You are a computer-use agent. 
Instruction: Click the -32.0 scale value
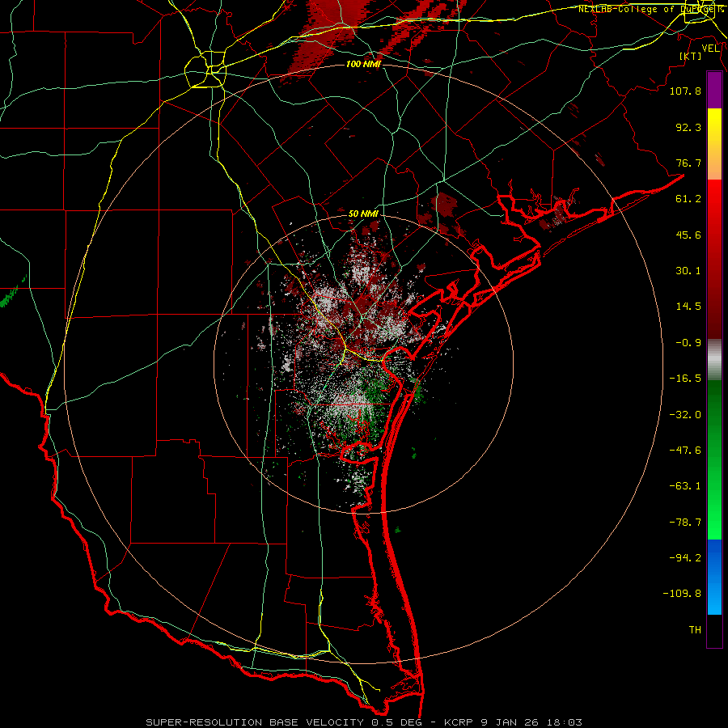tap(685, 415)
